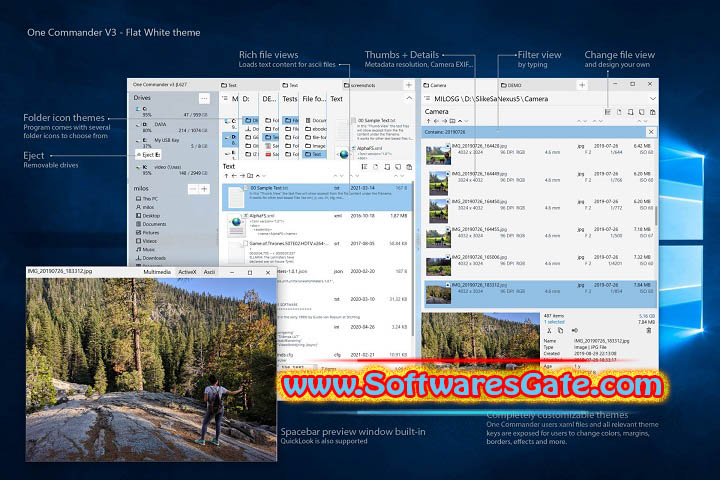Change file view layout in Camera pane
720x480 pixels.
608,112
